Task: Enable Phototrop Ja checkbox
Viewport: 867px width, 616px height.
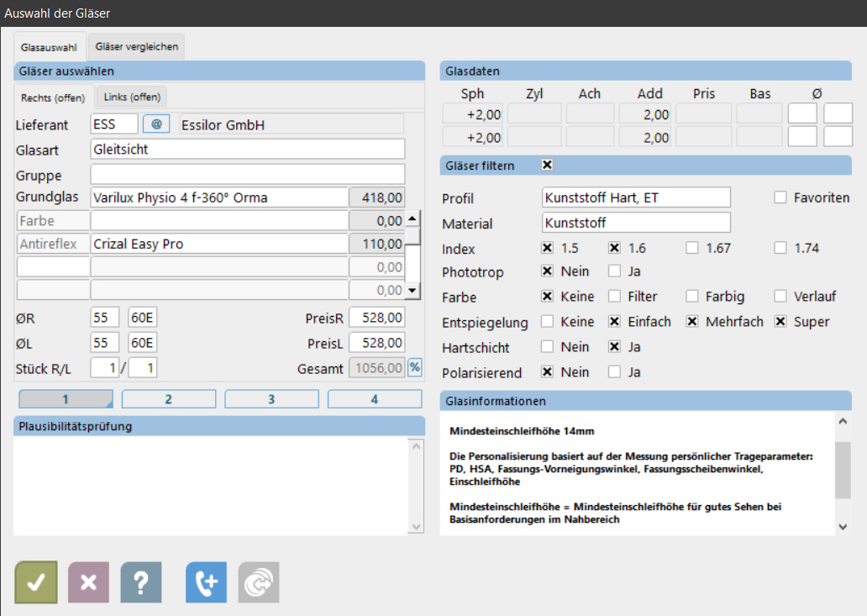Action: point(614,271)
